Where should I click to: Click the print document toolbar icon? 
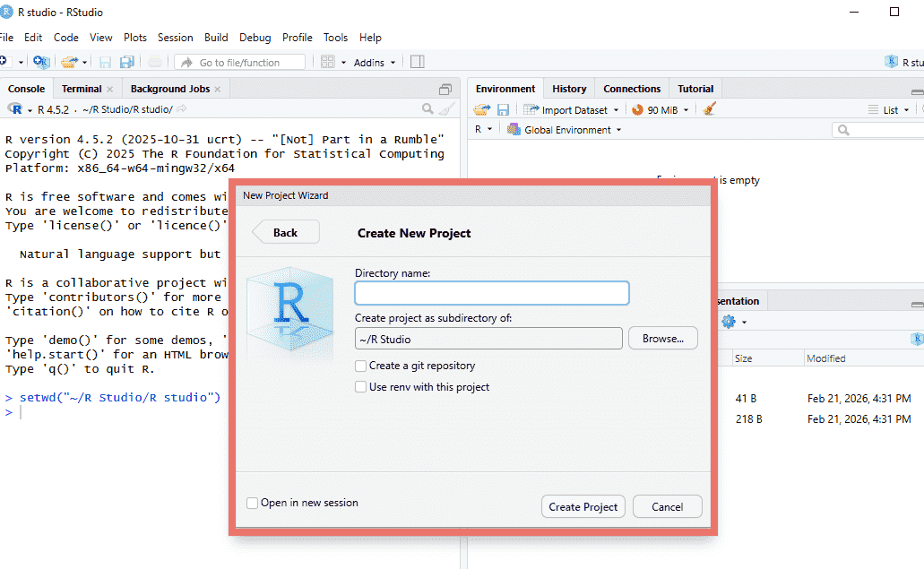154,62
